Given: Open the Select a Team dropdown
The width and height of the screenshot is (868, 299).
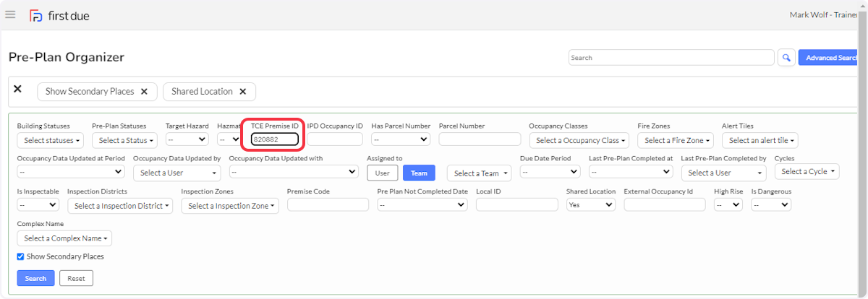Looking at the screenshot, I should (480, 173).
